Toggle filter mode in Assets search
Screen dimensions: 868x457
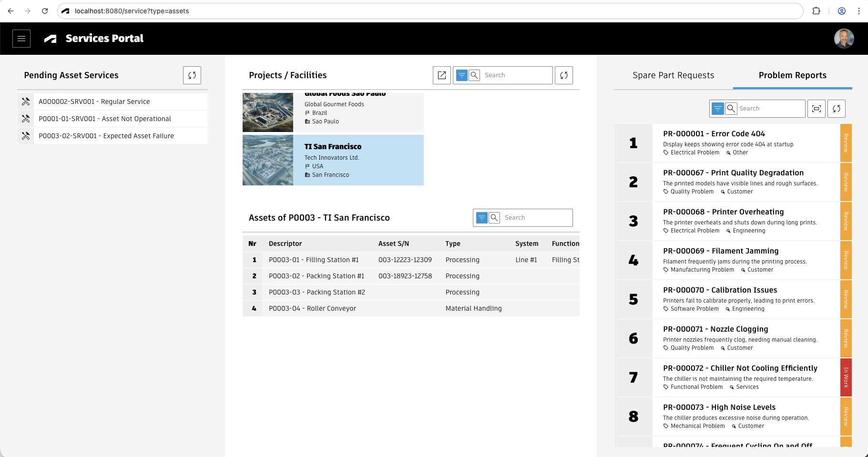482,218
